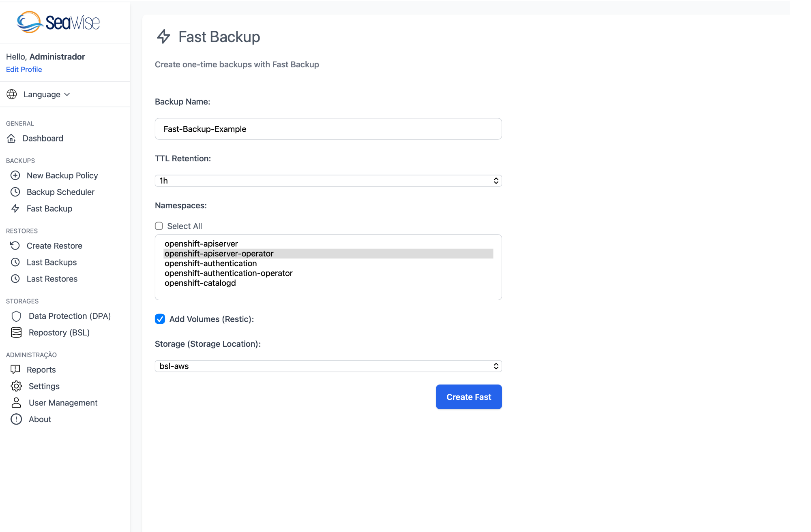This screenshot has height=532, width=811.
Task: Open the Settings page
Action: click(x=44, y=386)
